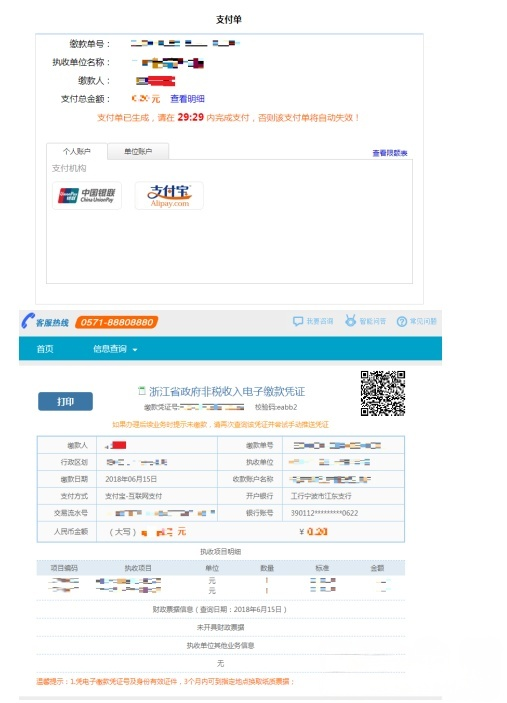507x703 pixels.
Task: Choose Alipay as payment method
Action: pyautogui.click(x=169, y=195)
